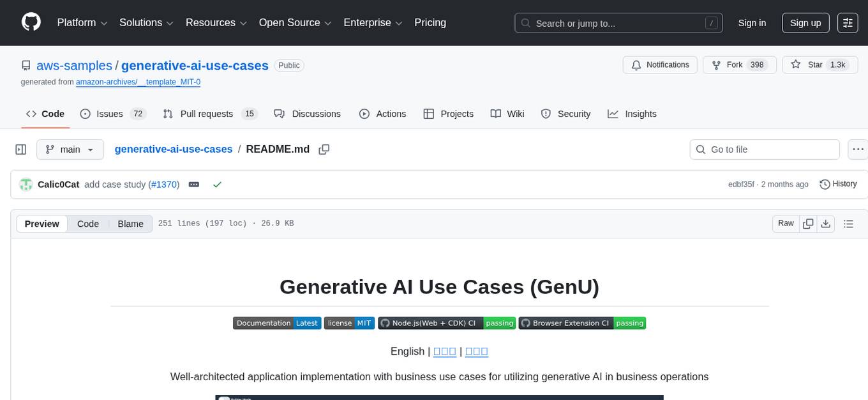
Task: View the file's commit history
Action: 838,184
